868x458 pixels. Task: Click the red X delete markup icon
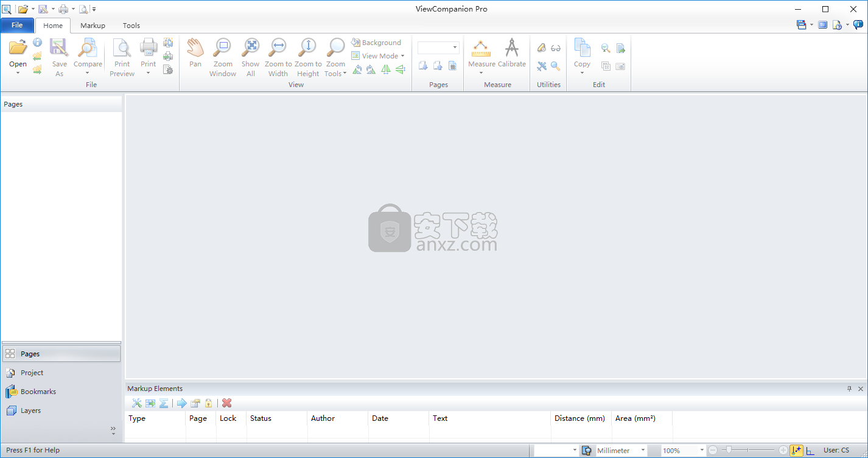[x=226, y=403]
